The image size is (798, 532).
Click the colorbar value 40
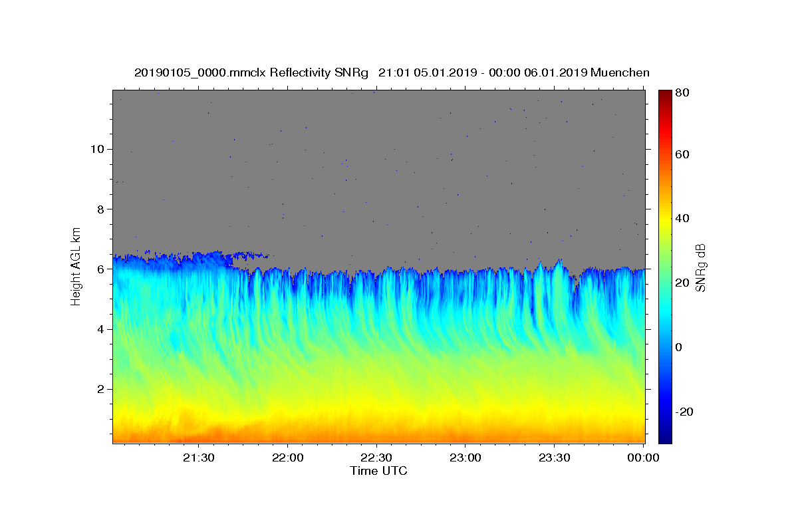pyautogui.click(x=682, y=218)
